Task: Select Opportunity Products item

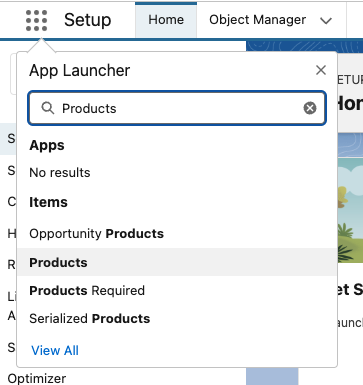Action: (x=177, y=234)
